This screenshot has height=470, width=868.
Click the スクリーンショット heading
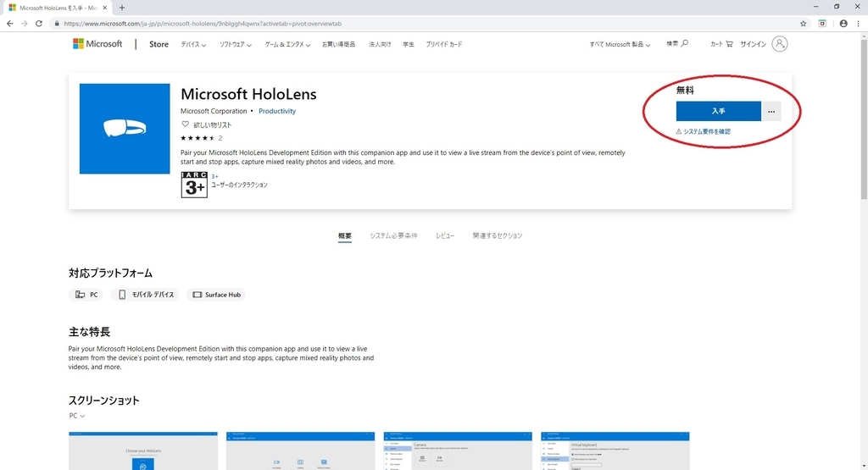point(103,401)
